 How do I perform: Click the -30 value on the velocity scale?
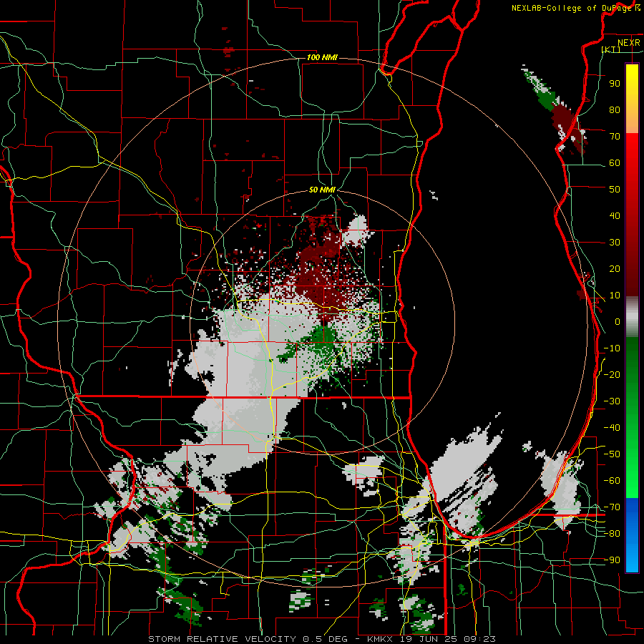pyautogui.click(x=612, y=401)
